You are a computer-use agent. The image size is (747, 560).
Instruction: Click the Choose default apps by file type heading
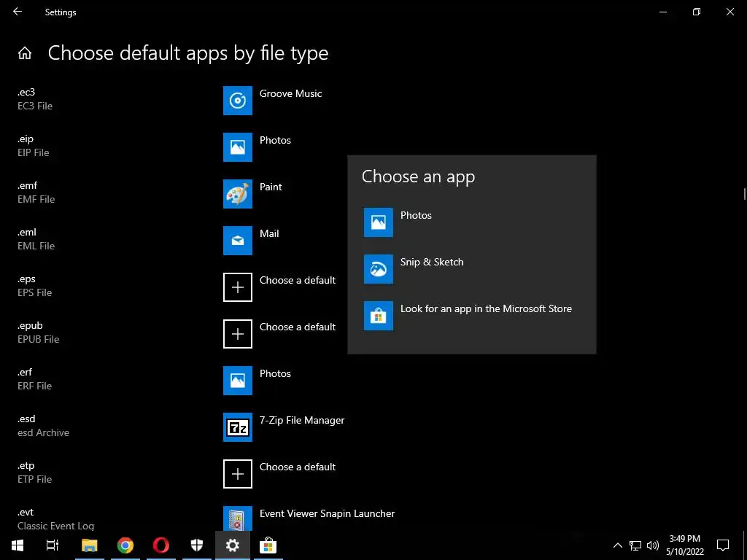(x=188, y=53)
